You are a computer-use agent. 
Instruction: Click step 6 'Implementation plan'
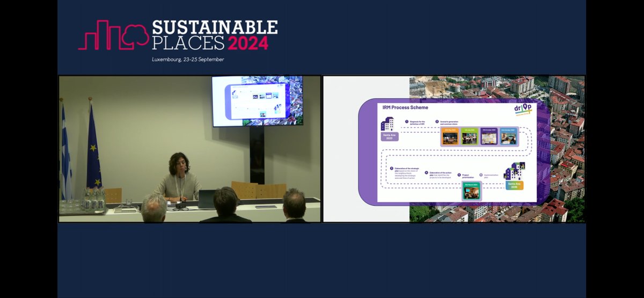pyautogui.click(x=488, y=175)
